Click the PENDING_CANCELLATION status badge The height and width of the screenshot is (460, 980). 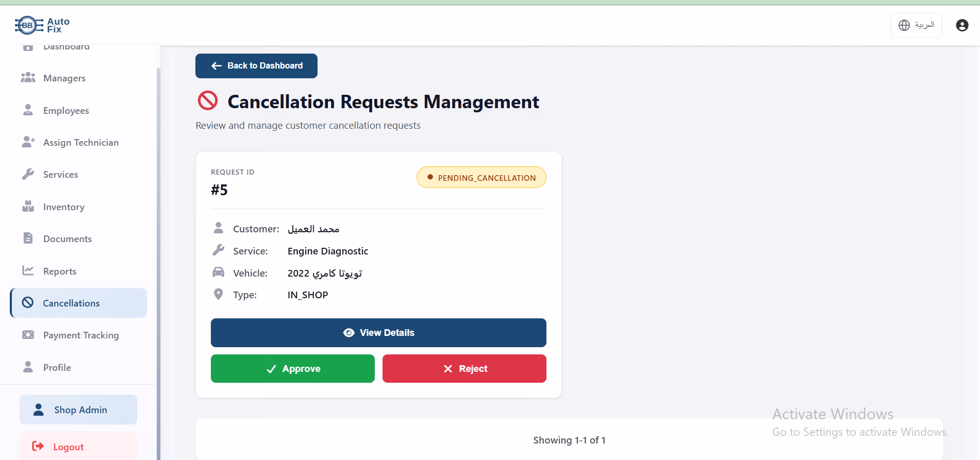tap(481, 177)
